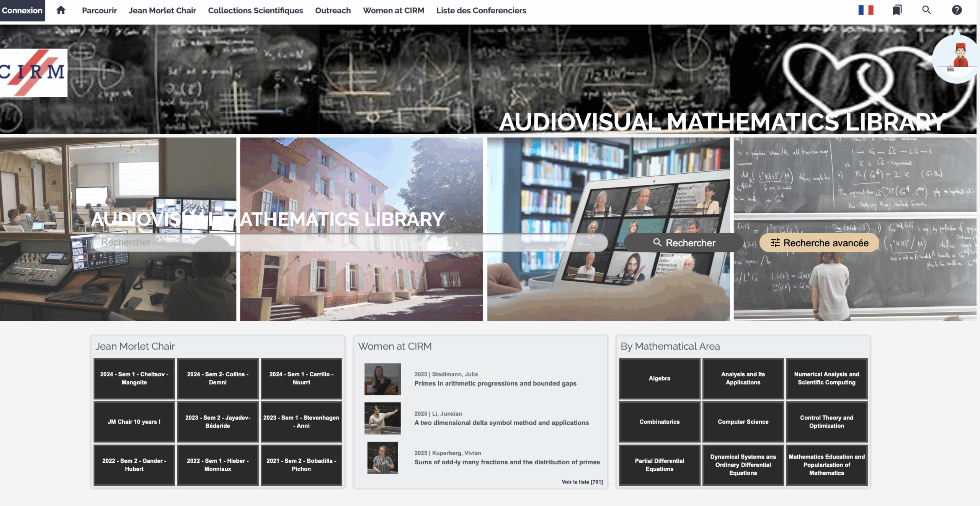Open 2022 Sem 2 Gander Hubert tile

(x=134, y=465)
